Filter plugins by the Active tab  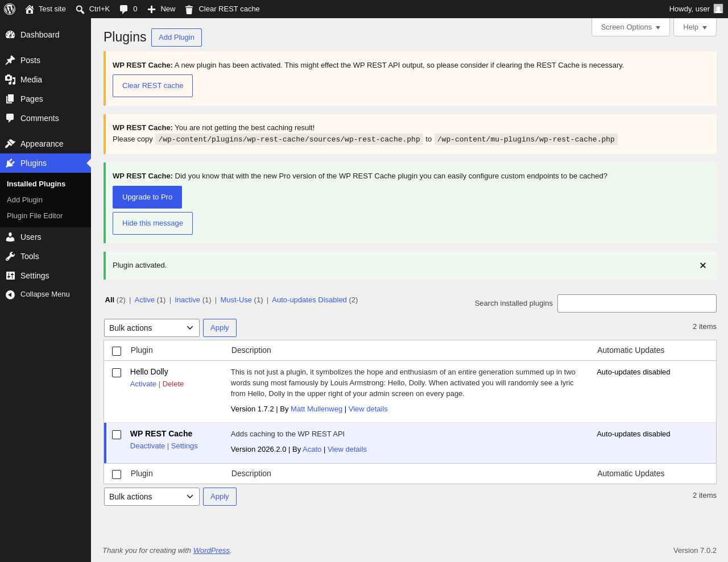coord(144,300)
